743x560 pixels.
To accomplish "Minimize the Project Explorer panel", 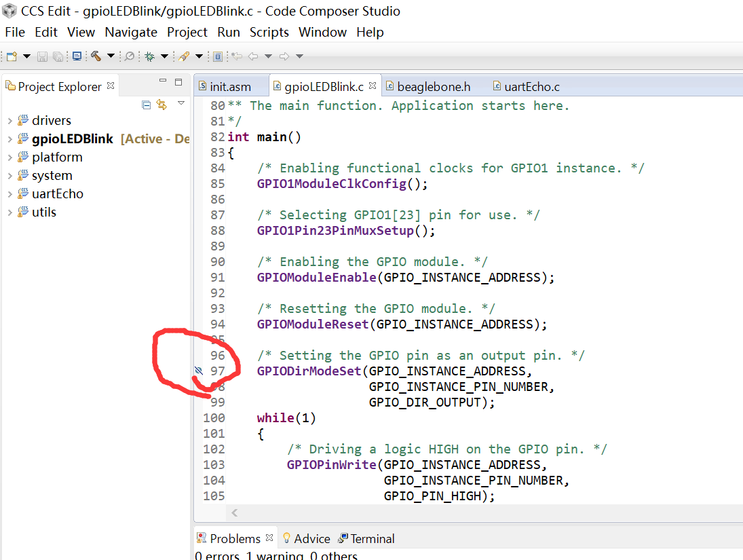I will click(163, 81).
